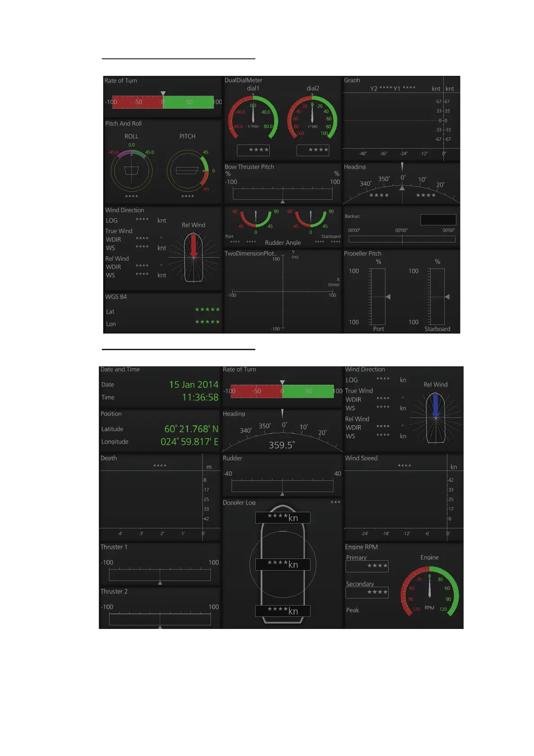
Task: Click the bottom Doppler Log kn readout
Action: pyautogui.click(x=283, y=611)
